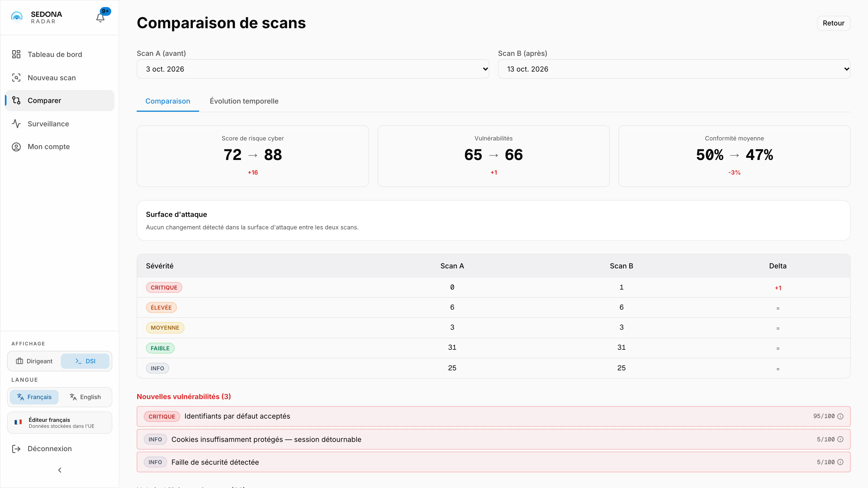The width and height of the screenshot is (868, 488).
Task: Click the INFO tag on Cookies row
Action: 155,439
